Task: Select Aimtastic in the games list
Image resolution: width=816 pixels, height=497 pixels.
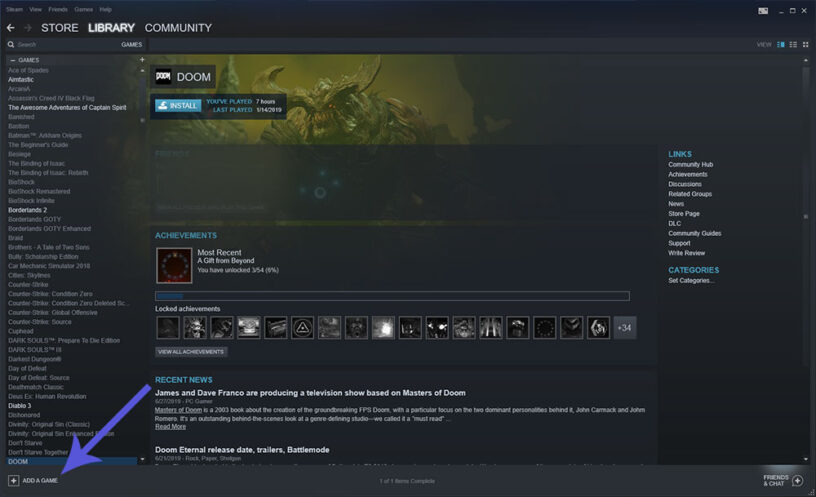Action: coord(21,80)
